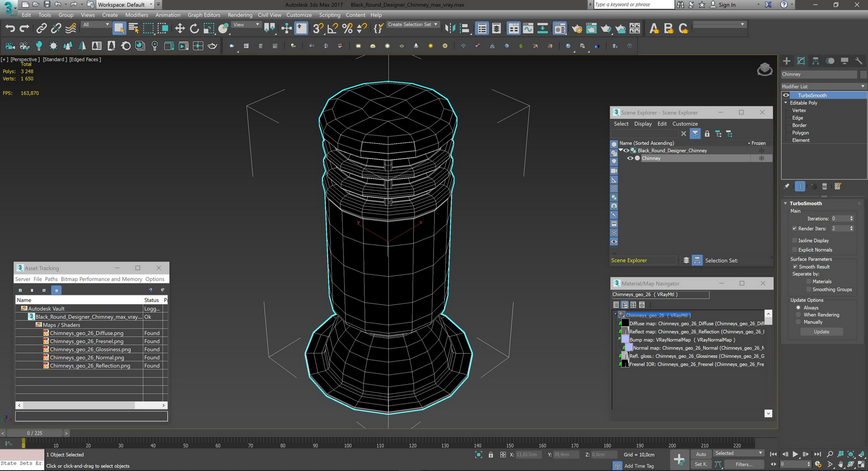Open the Create command panel tab
868x471 pixels.
[x=787, y=61]
